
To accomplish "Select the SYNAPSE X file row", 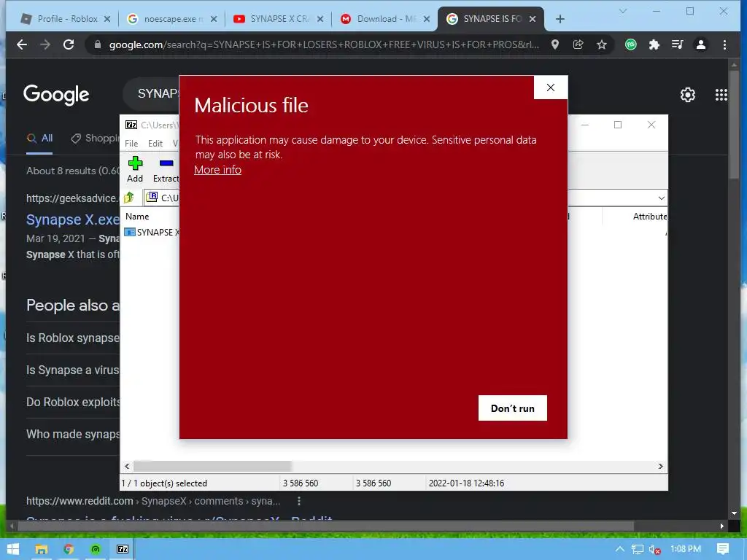I will [151, 233].
